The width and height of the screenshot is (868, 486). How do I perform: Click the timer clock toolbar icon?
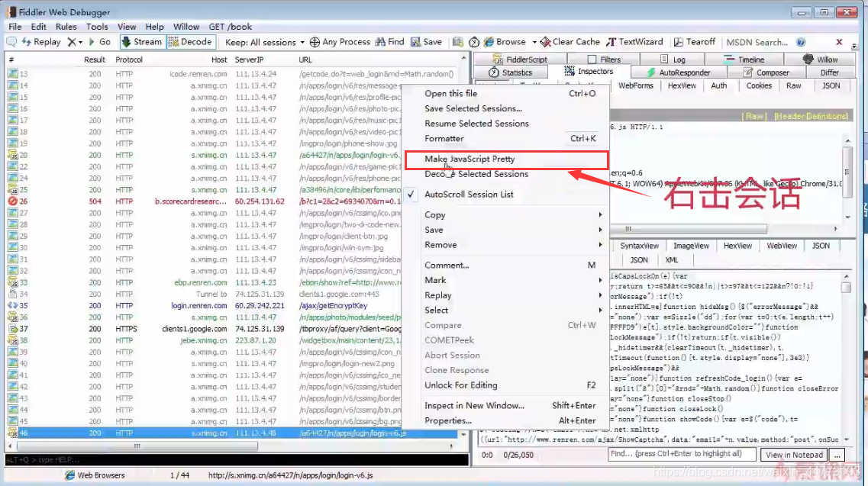tap(474, 42)
